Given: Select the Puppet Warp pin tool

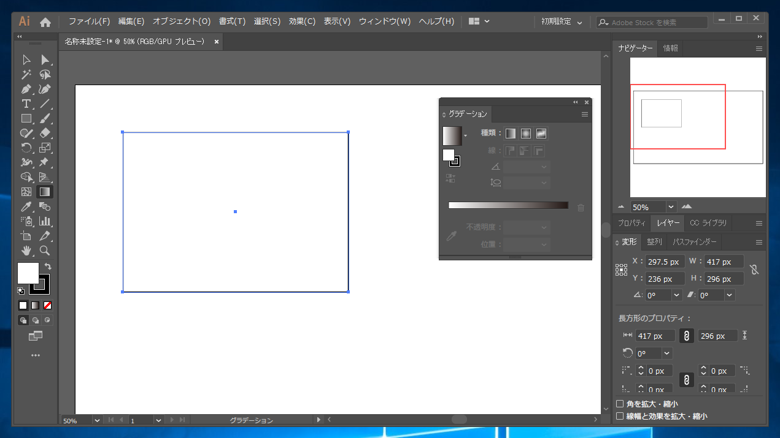Looking at the screenshot, I should click(45, 162).
